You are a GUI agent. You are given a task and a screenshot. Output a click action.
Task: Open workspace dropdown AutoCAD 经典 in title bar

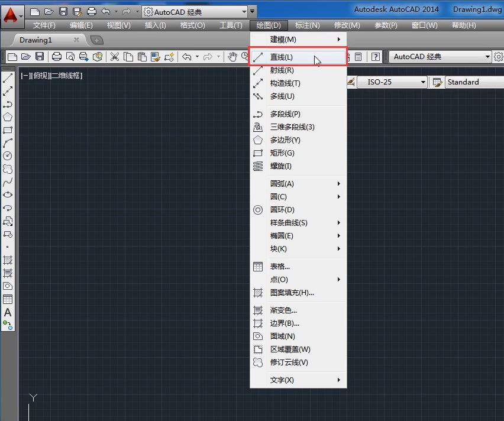[195, 12]
